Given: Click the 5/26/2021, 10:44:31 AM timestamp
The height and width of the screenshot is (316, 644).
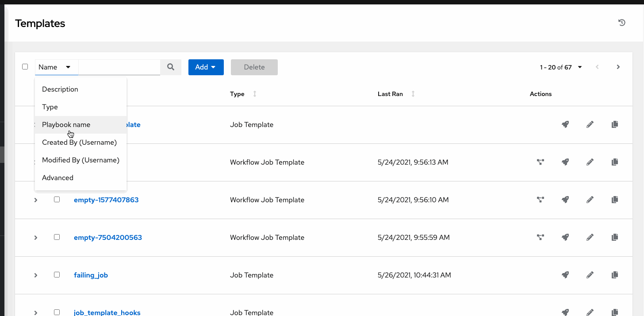Looking at the screenshot, I should (414, 275).
